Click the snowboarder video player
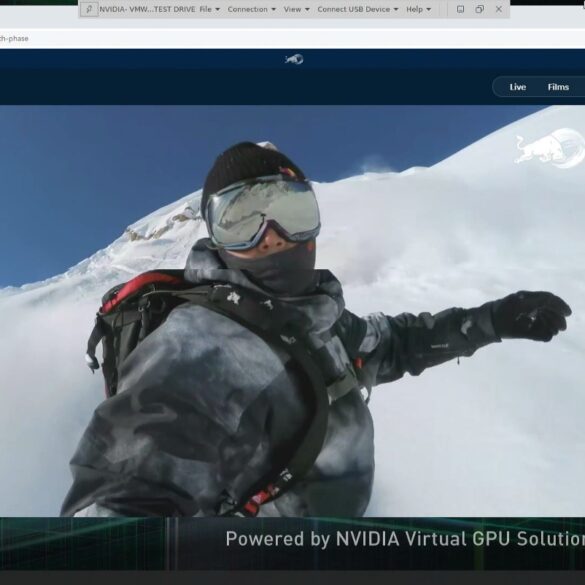Screen dimensions: 585x585 [292, 311]
